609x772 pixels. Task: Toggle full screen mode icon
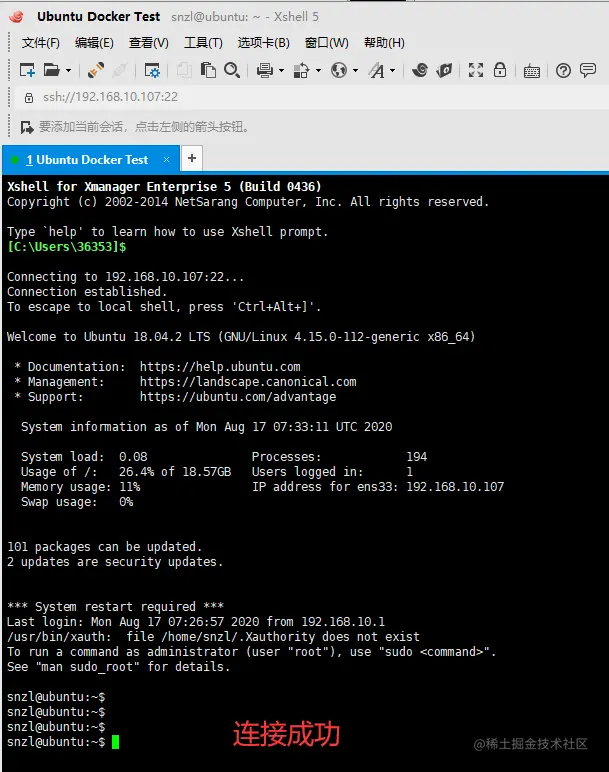tap(476, 70)
